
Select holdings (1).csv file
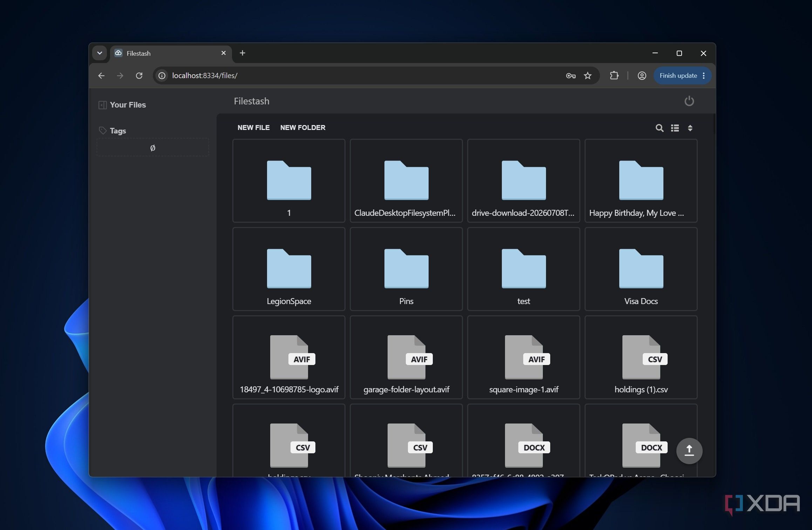coord(641,357)
